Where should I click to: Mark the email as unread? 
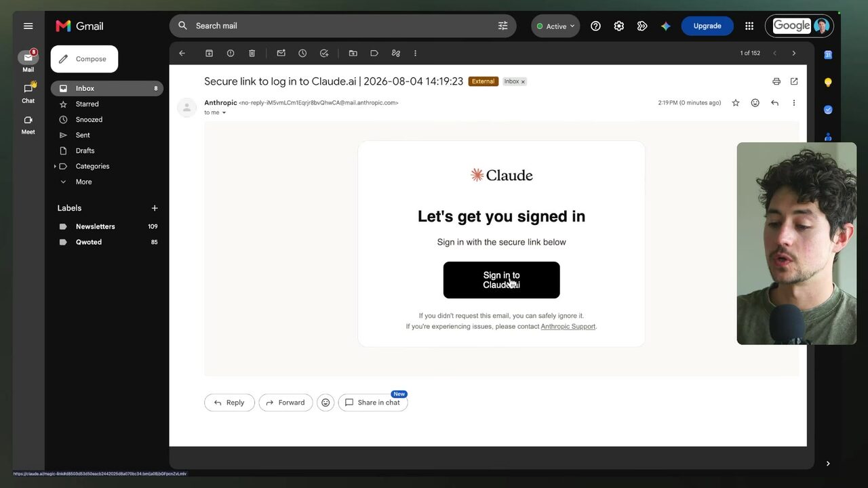click(281, 53)
